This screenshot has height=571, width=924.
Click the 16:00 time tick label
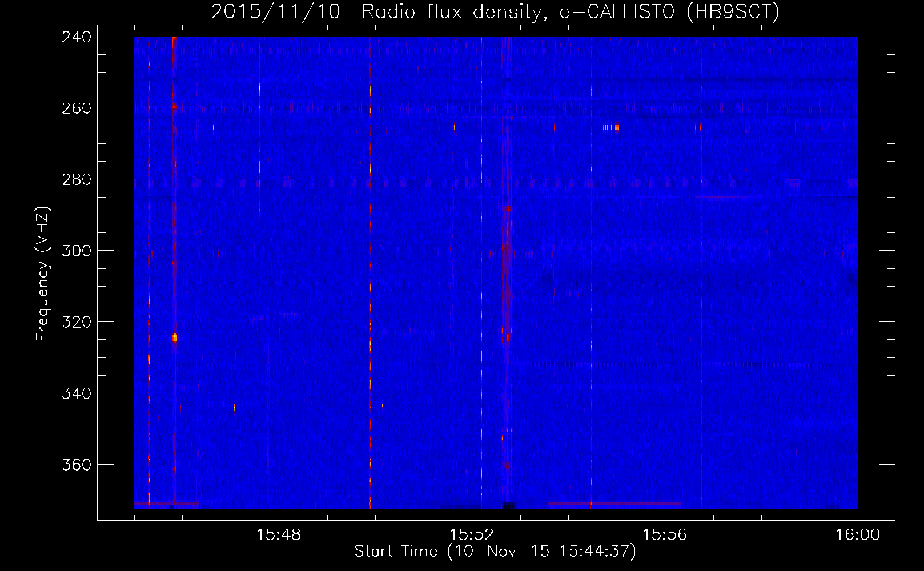858,535
